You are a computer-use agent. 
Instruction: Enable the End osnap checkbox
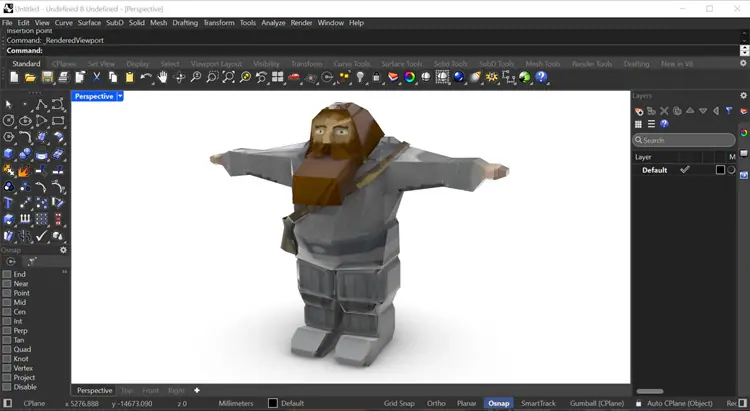coord(7,274)
